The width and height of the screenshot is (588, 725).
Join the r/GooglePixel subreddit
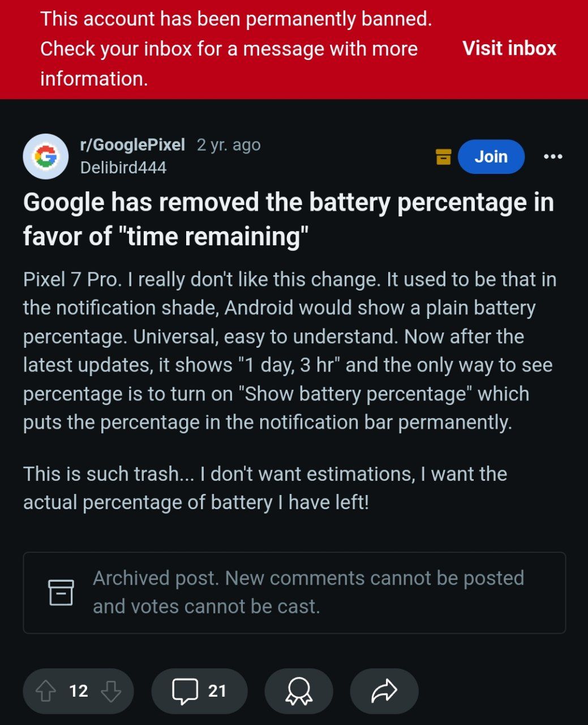[491, 156]
